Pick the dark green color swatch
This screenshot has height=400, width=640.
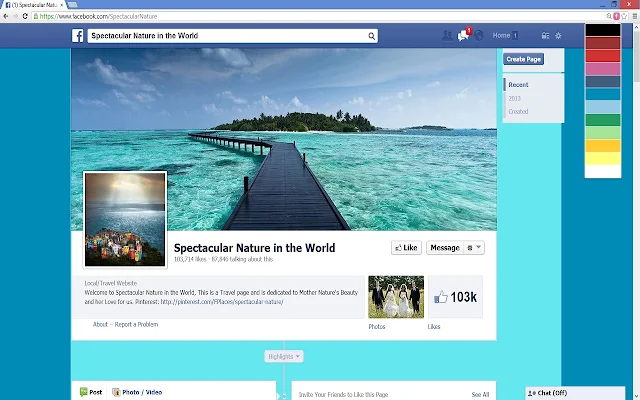click(x=603, y=120)
